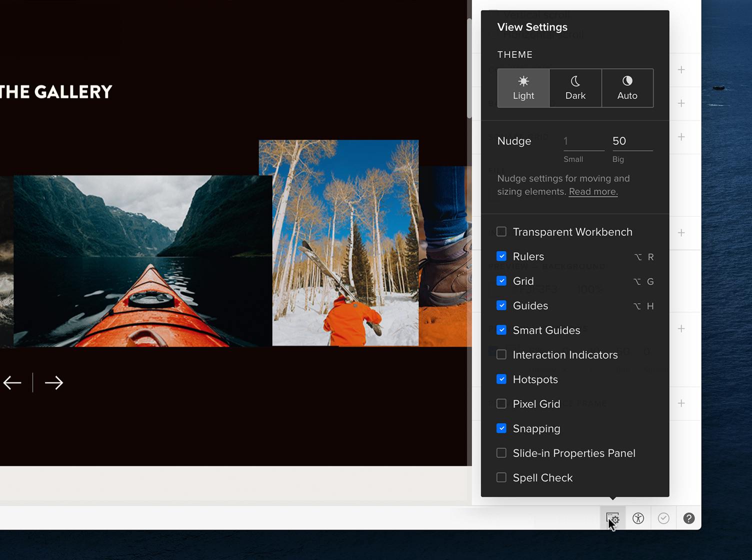Select the moon icon for Dark theme
This screenshot has height=560, width=752.
tap(575, 80)
